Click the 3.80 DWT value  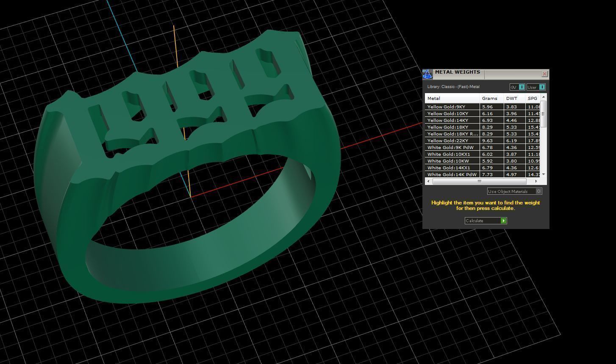point(511,161)
